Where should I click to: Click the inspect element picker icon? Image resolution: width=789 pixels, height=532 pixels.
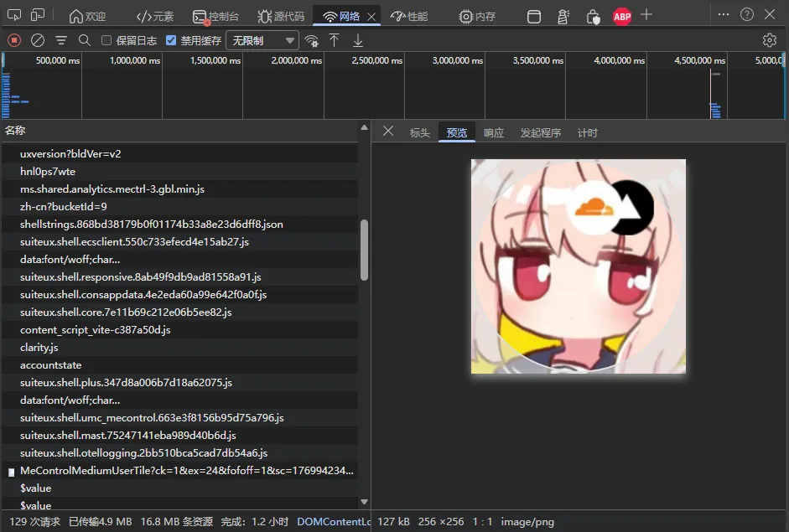[13, 16]
